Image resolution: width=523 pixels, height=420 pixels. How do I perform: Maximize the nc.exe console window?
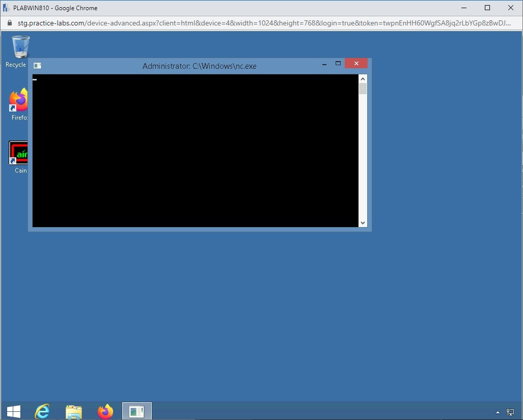(338, 64)
